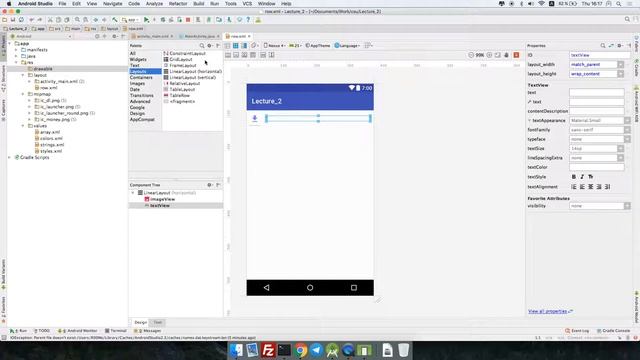The height and width of the screenshot is (360, 640).
Task: Open Language dropdown in designer toolbar
Action: click(x=347, y=46)
